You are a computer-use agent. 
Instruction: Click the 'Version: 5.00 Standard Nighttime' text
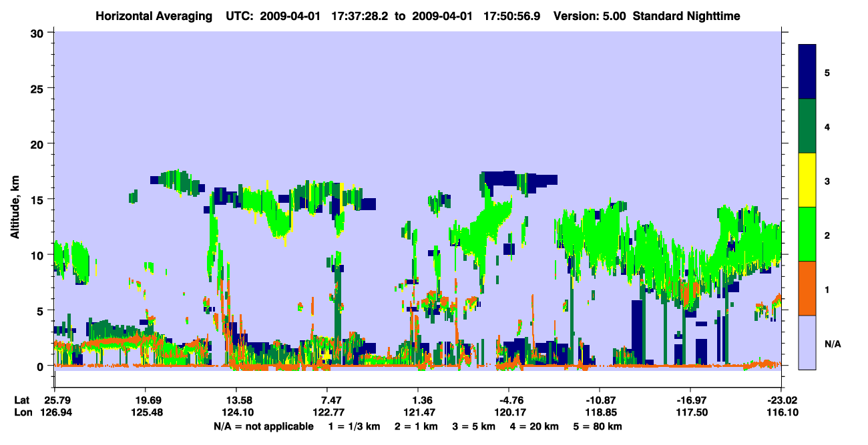click(x=646, y=15)
